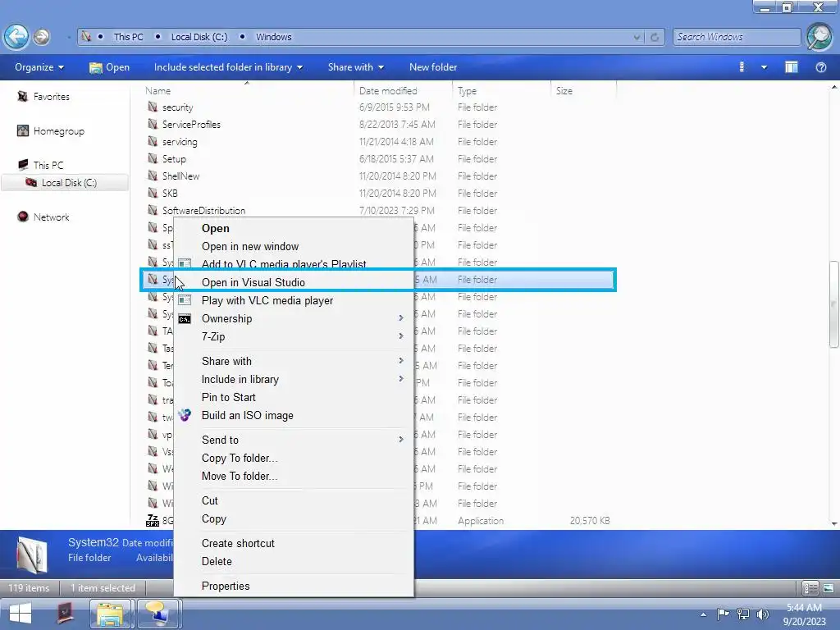Select the ShellNew folder

pyautogui.click(x=180, y=176)
